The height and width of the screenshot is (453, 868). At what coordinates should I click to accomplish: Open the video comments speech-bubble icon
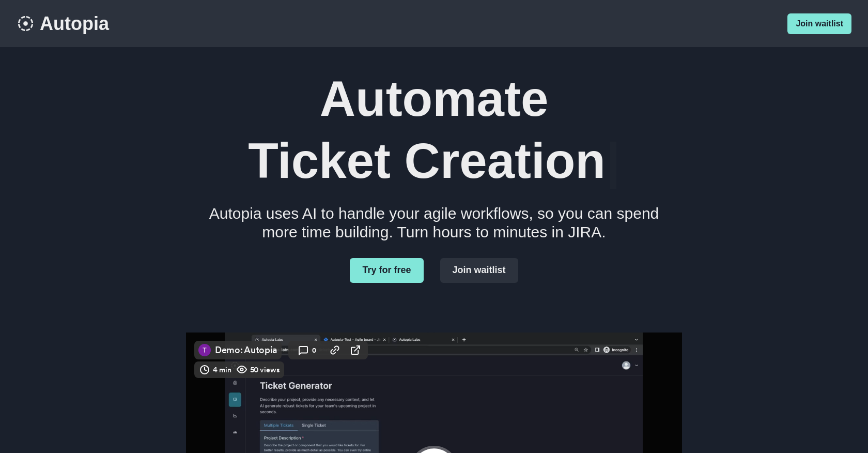pyautogui.click(x=303, y=350)
